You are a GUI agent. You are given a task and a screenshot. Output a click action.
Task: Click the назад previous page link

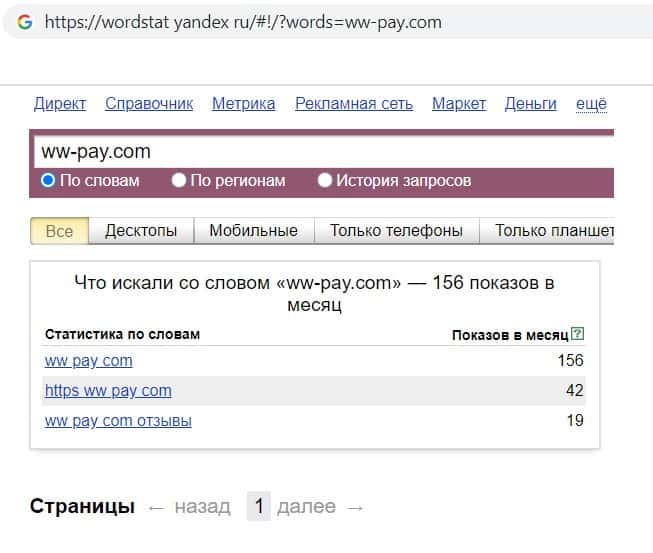click(202, 507)
